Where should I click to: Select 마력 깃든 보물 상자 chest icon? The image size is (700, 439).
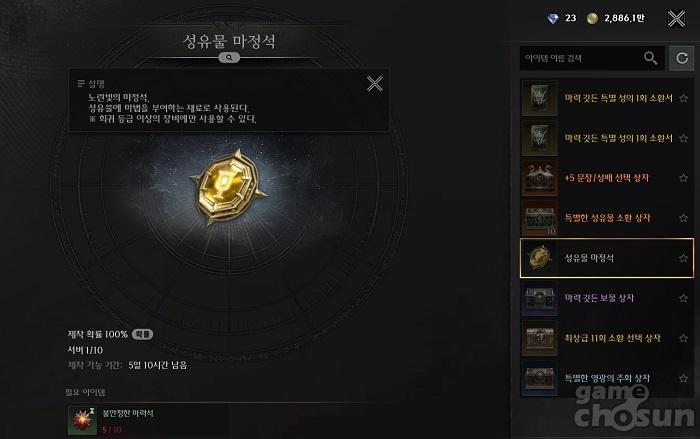pyautogui.click(x=539, y=298)
